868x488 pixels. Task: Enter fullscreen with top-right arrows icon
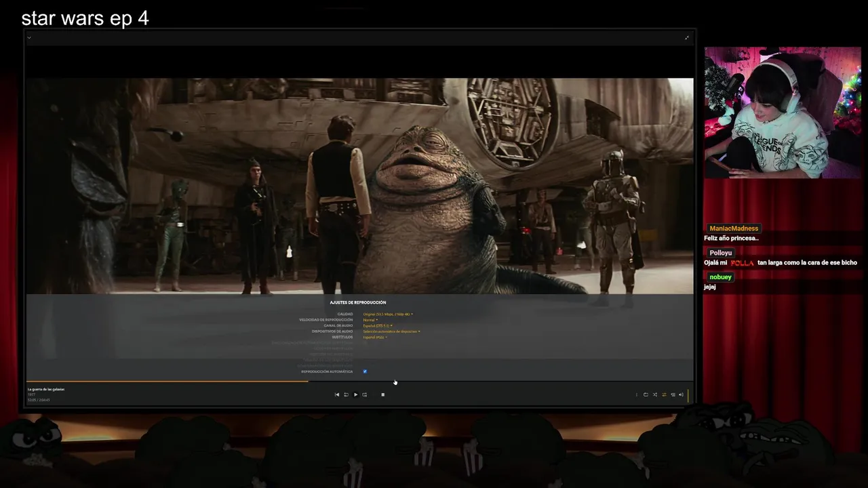[x=688, y=37]
